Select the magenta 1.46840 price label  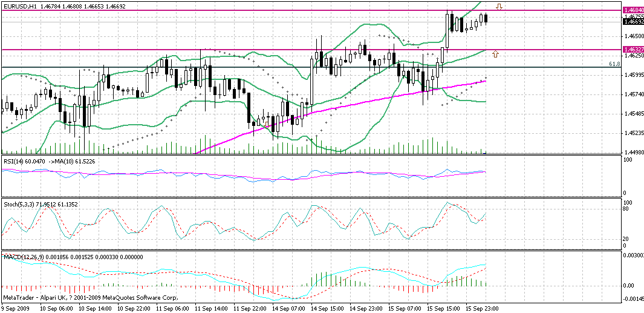(633, 10)
